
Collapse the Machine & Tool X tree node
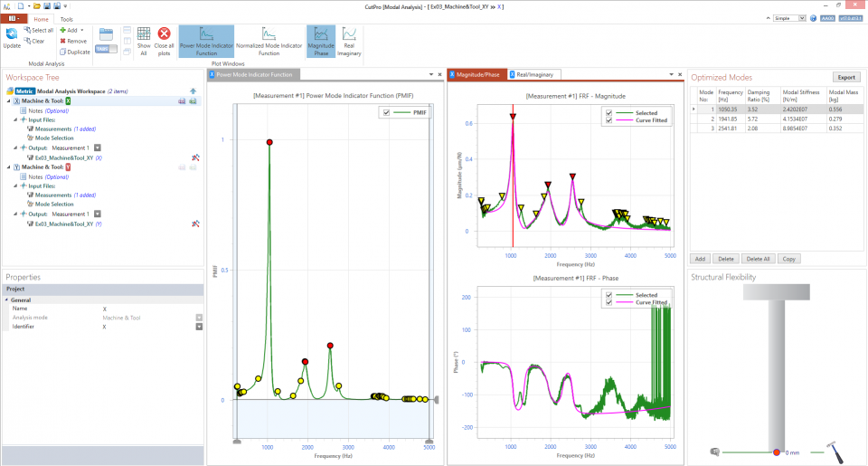(8, 100)
